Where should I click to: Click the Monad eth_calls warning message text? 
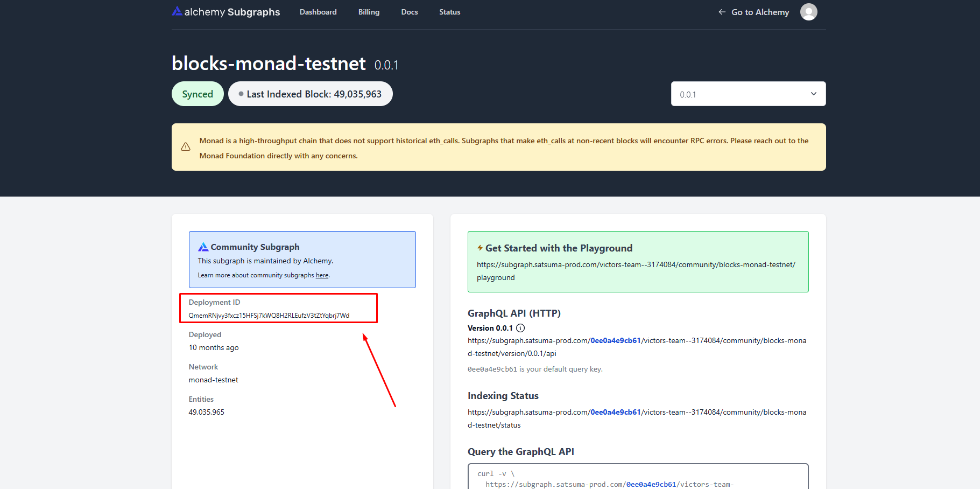(504, 148)
